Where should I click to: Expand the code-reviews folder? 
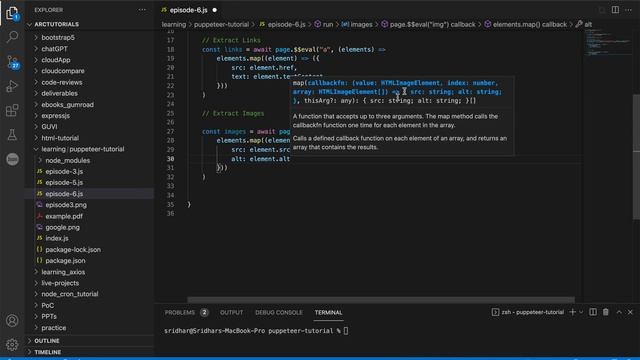coord(62,82)
